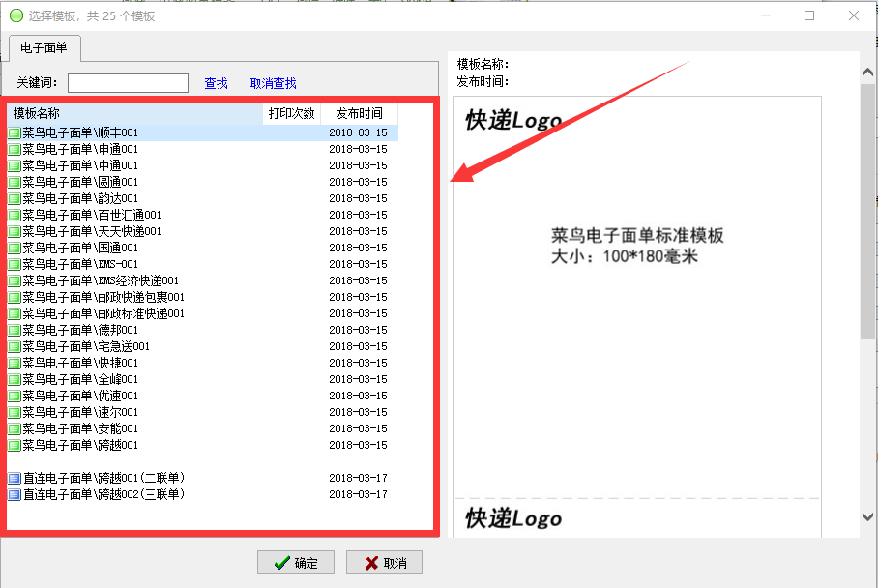Sort by the 模板名称 column header
Screen dimensions: 878x588
point(135,113)
